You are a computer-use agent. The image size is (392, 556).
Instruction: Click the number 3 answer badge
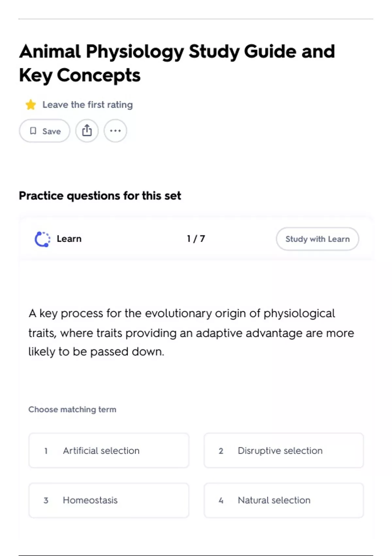(x=46, y=500)
